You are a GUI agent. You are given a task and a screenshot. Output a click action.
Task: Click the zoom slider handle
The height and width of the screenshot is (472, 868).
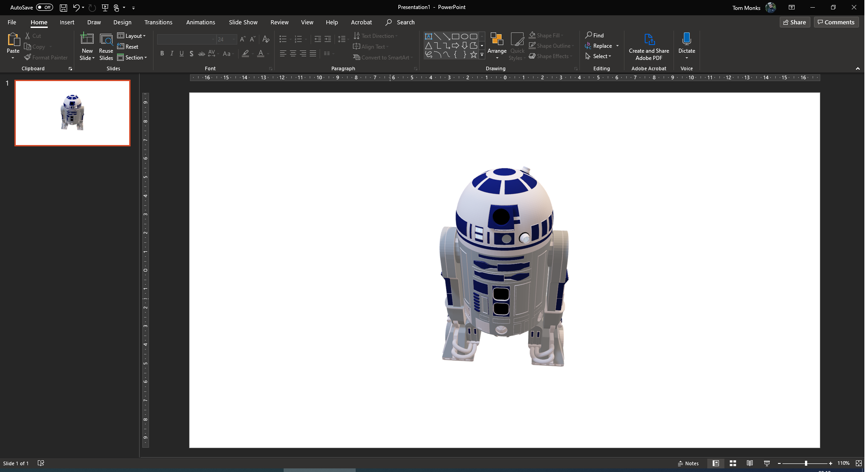806,463
